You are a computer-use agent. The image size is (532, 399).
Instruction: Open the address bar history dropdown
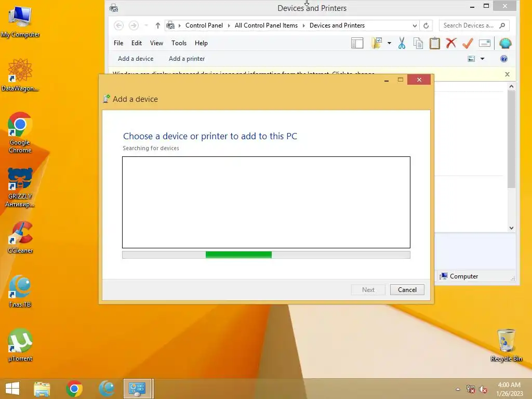tap(415, 25)
